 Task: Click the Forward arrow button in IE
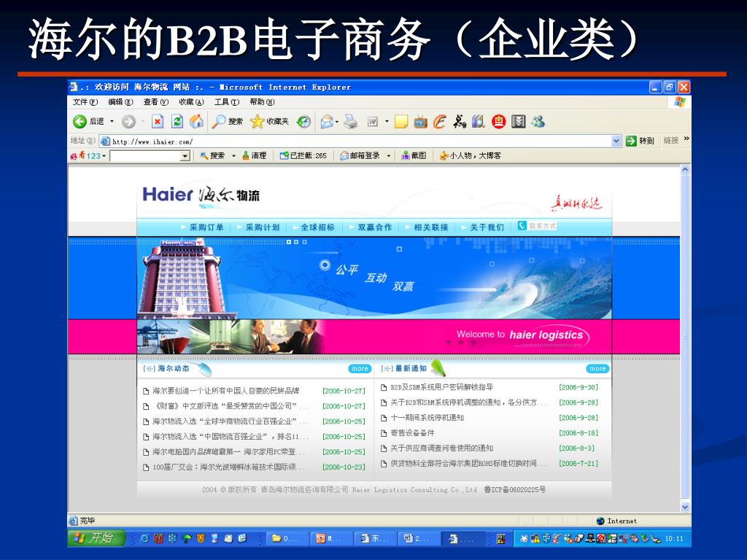[128, 122]
